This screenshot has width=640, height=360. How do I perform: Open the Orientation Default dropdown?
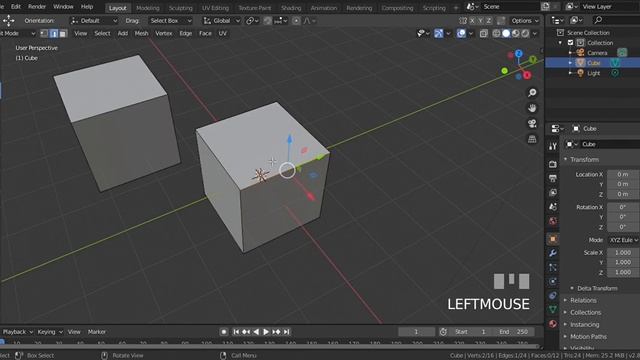tap(94, 20)
